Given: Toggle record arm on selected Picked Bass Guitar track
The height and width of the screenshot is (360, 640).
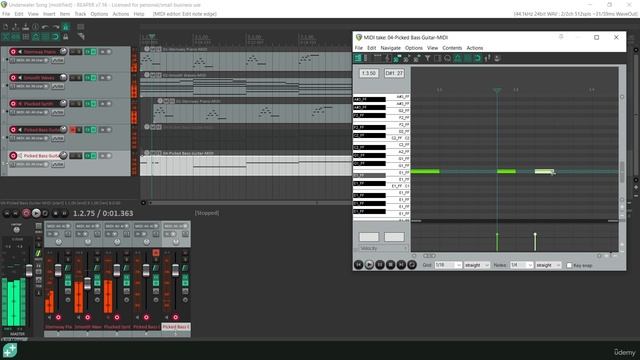Looking at the screenshot, I should 13,156.
